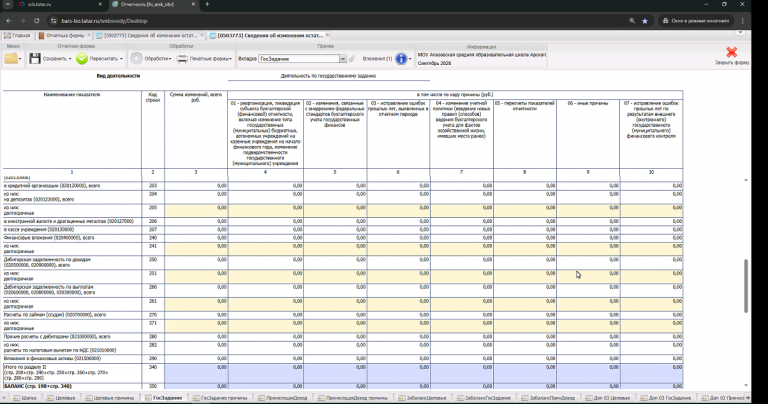This screenshot has width=768, height=404.
Task: Click the vertical scrollbar thumb
Action: 746,285
